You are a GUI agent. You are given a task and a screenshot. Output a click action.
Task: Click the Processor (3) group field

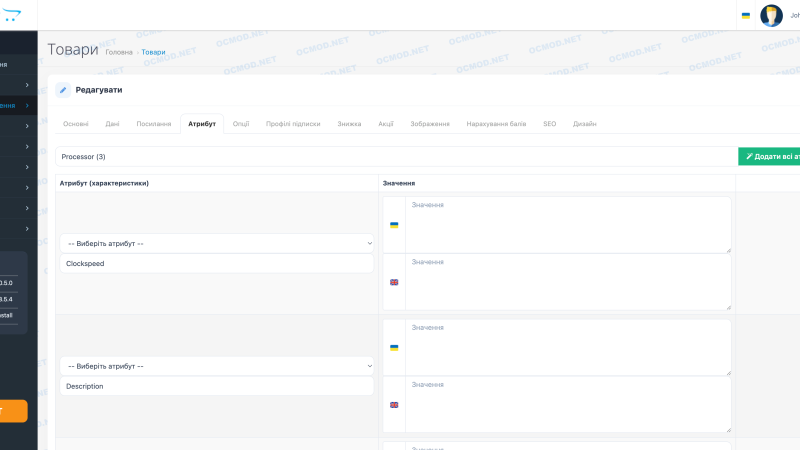pyautogui.click(x=396, y=157)
